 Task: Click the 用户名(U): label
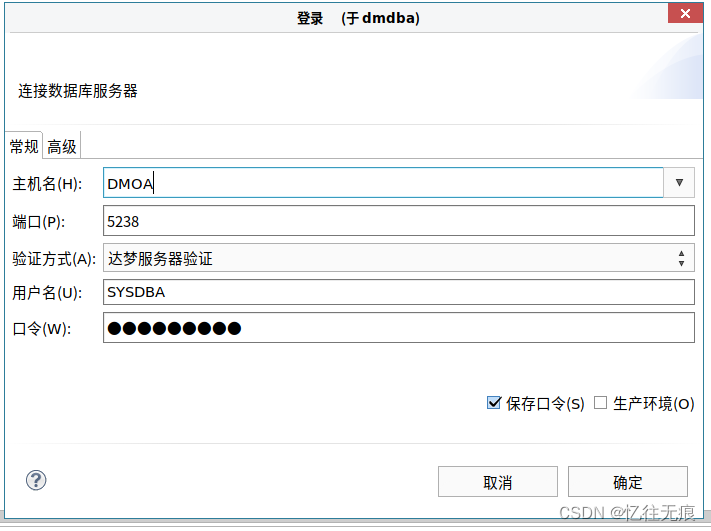tap(47, 292)
